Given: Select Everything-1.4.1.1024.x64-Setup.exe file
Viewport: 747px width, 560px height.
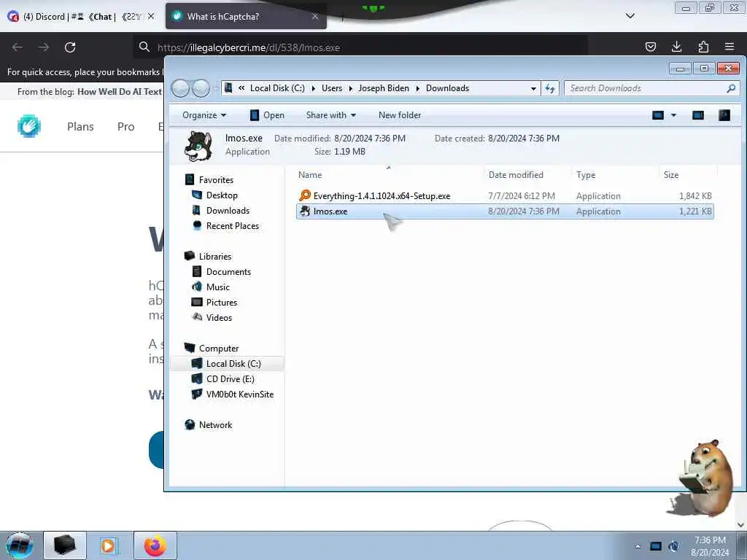Looking at the screenshot, I should coord(505,195).
